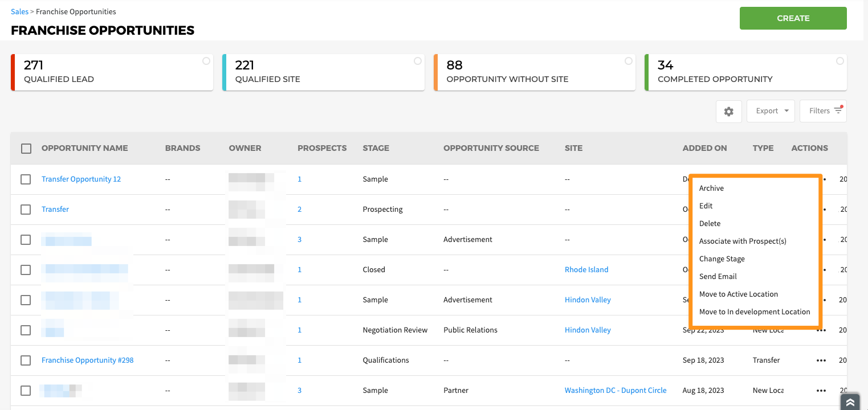Viewport: 868px width, 410px height.
Task: Tick the select-all checkbox in table header
Action: tap(26, 149)
